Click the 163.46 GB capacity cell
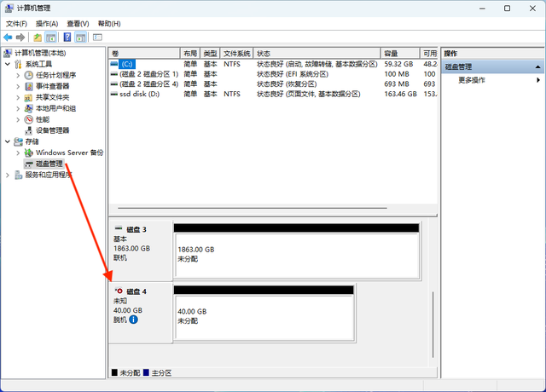This screenshot has width=546, height=392. (x=400, y=94)
